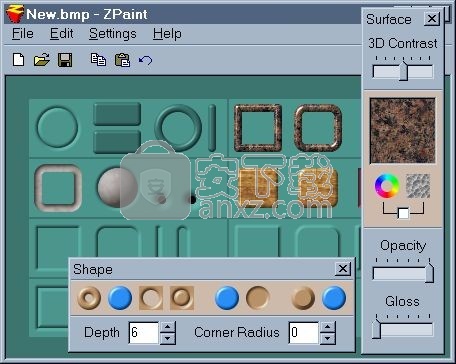Select the shaded tan raised ball shape

[303, 298]
